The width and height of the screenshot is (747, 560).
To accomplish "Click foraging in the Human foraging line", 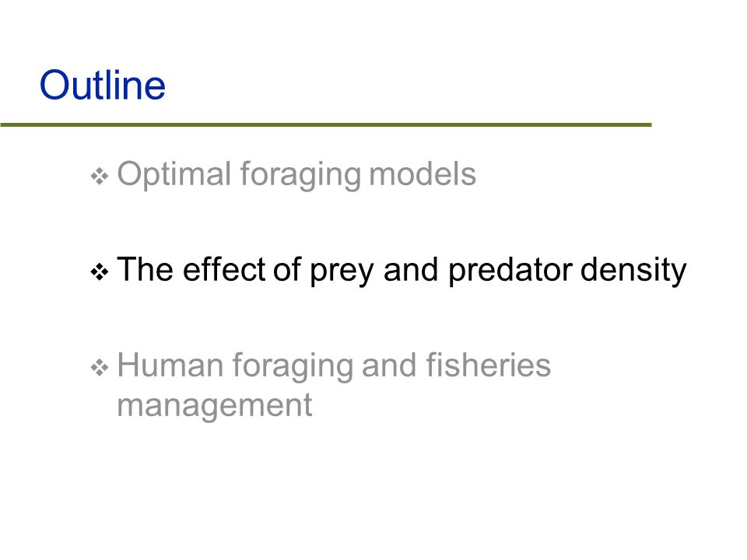I will point(292,366).
